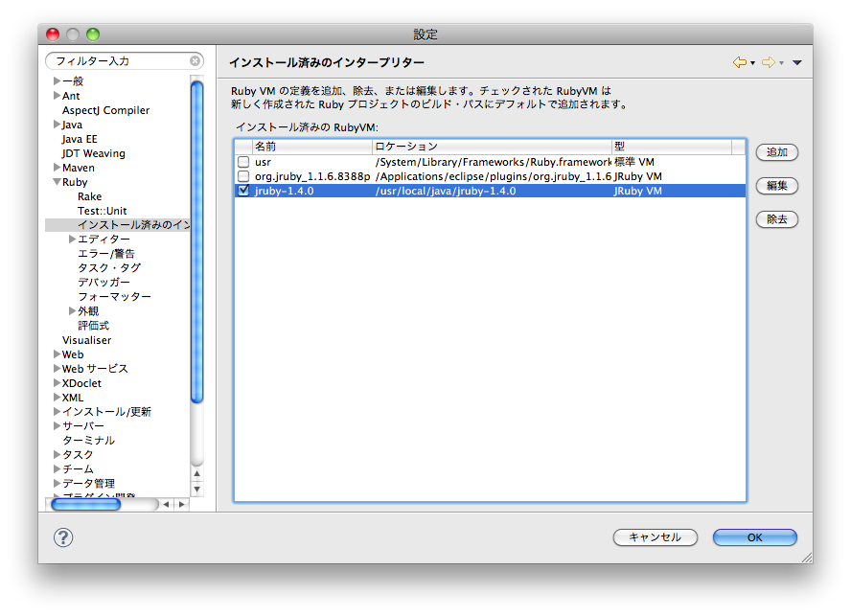
Task: Click the back navigation arrow icon
Action: (740, 60)
